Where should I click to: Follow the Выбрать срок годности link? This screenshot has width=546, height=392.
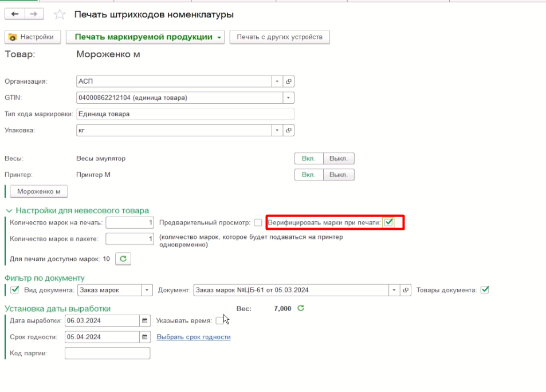coord(194,337)
